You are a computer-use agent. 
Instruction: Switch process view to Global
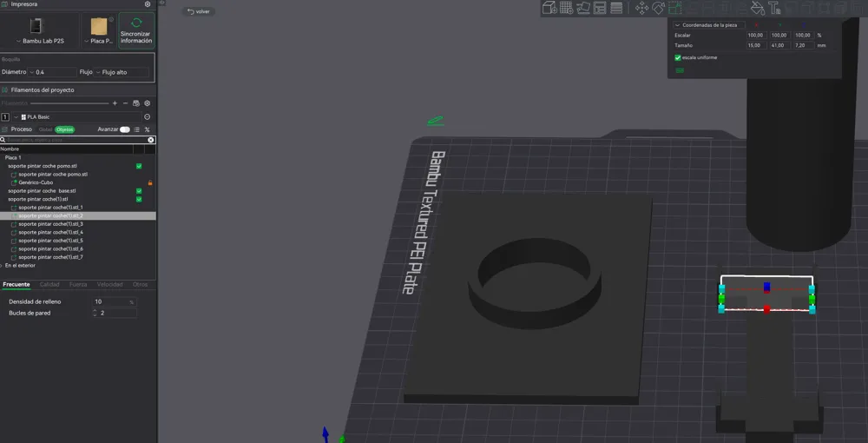[45, 129]
